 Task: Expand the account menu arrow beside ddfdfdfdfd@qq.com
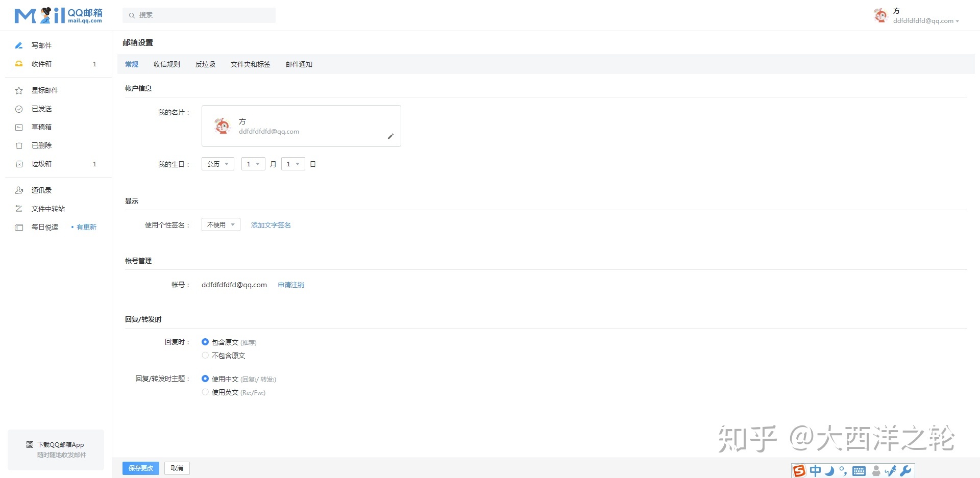[957, 21]
